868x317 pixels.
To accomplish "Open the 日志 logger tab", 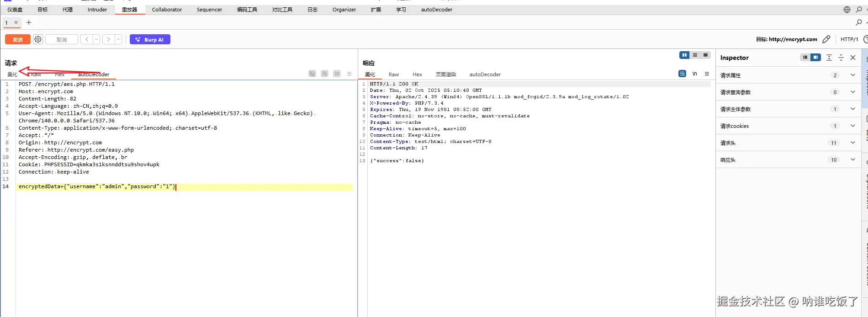I will (x=312, y=10).
